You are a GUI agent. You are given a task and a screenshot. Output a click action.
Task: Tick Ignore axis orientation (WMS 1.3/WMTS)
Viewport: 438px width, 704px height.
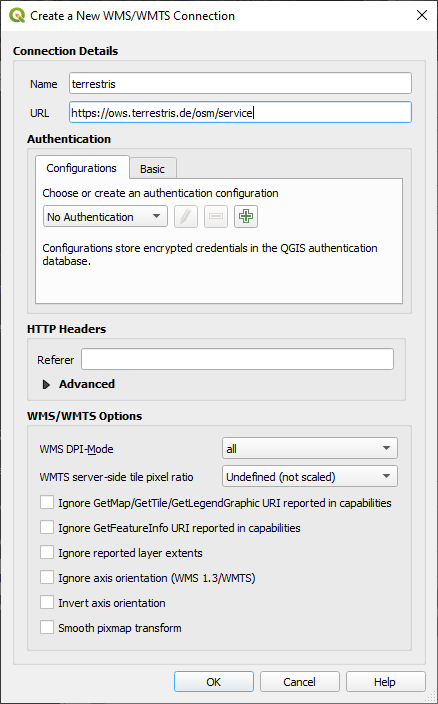[47, 577]
